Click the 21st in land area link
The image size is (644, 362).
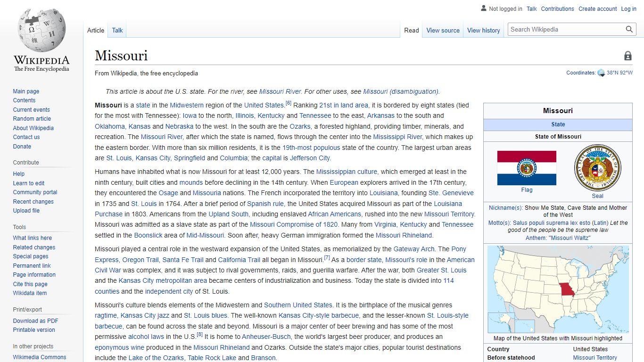tap(344, 105)
